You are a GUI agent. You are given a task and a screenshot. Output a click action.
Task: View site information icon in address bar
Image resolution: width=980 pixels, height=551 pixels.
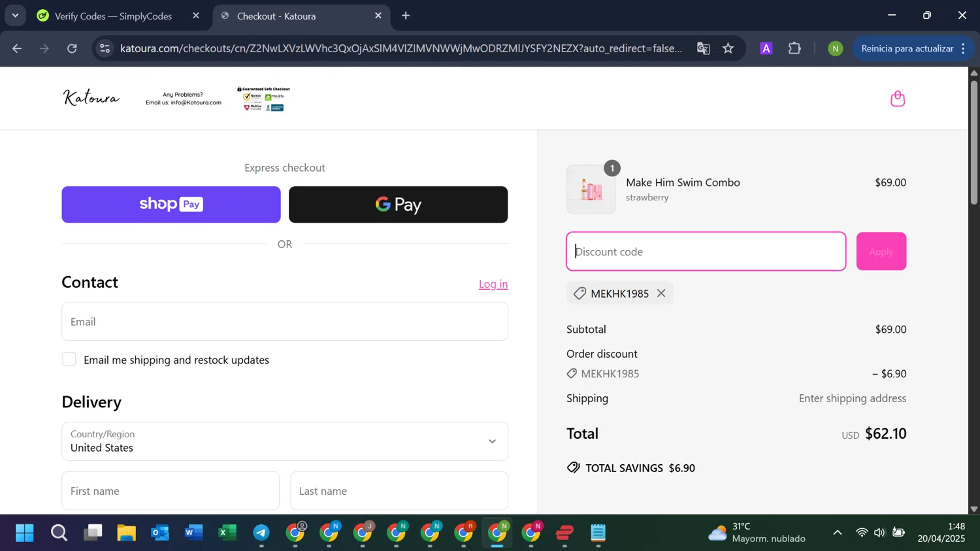pos(105,48)
